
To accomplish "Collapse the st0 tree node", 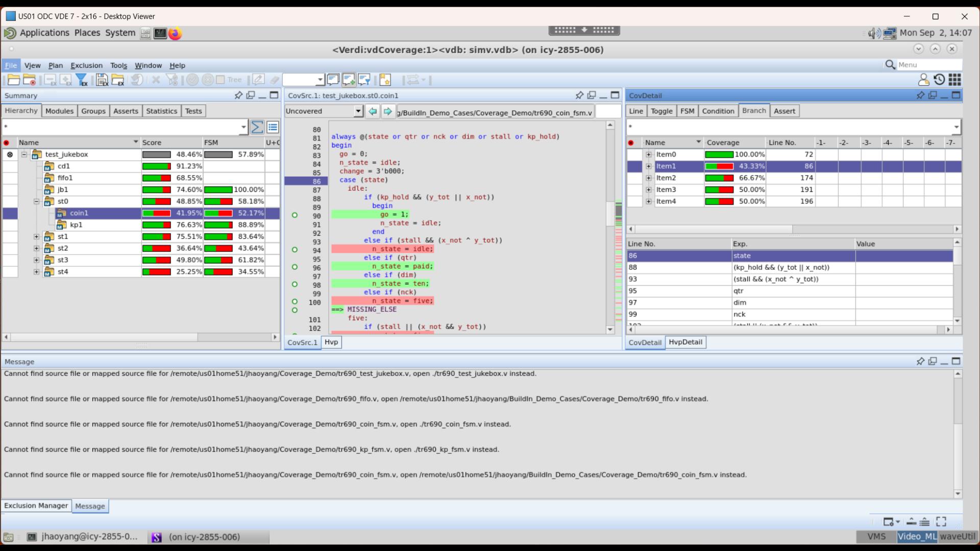I will click(37, 202).
